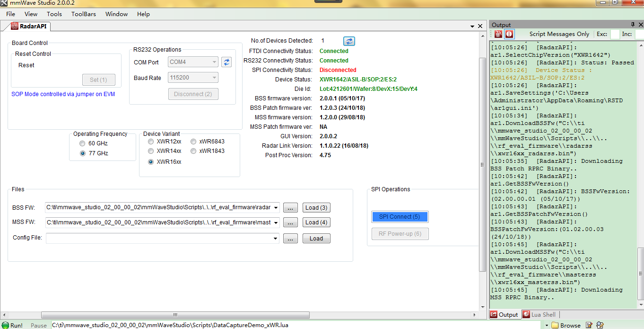Image resolution: width=644 pixels, height=329 pixels.
Task: Browse for BSS FW file with ... button
Action: pyautogui.click(x=290, y=207)
